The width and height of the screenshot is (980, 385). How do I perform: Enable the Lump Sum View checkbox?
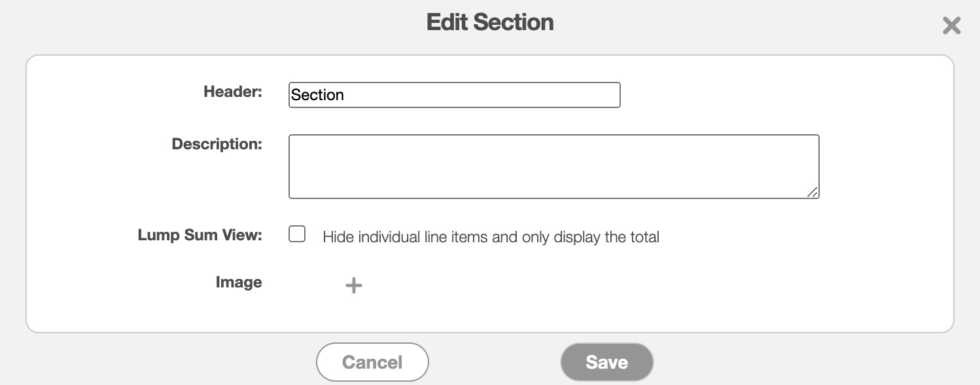pos(297,234)
